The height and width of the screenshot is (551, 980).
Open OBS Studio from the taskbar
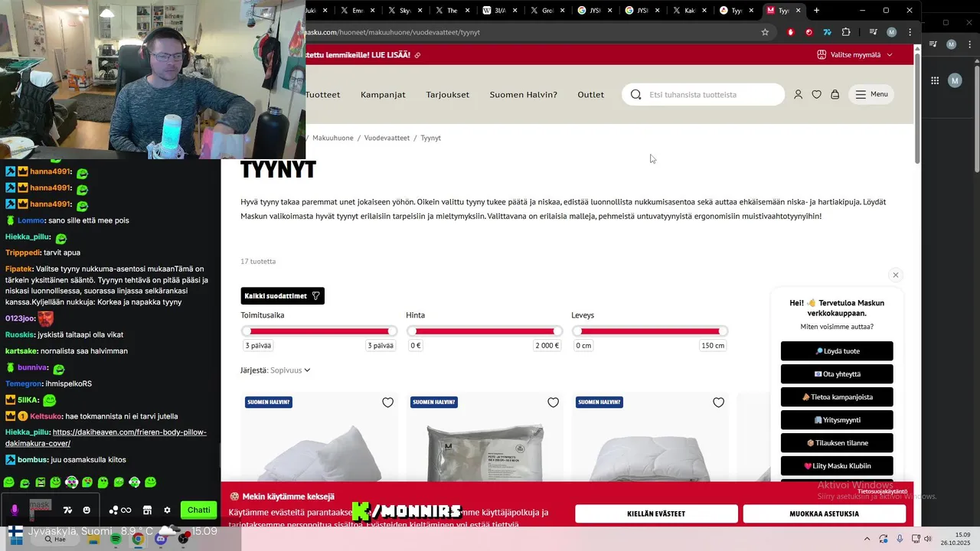coord(182,539)
